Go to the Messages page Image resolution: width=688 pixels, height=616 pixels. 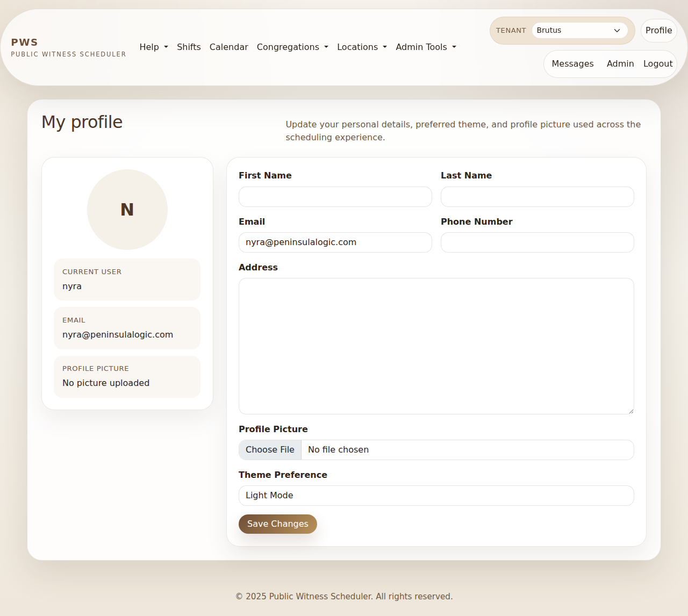(x=572, y=63)
